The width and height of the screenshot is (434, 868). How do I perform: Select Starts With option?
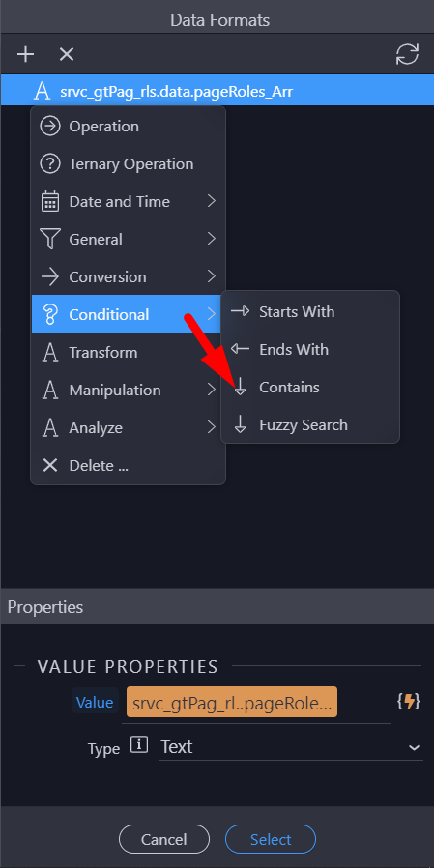(x=310, y=311)
